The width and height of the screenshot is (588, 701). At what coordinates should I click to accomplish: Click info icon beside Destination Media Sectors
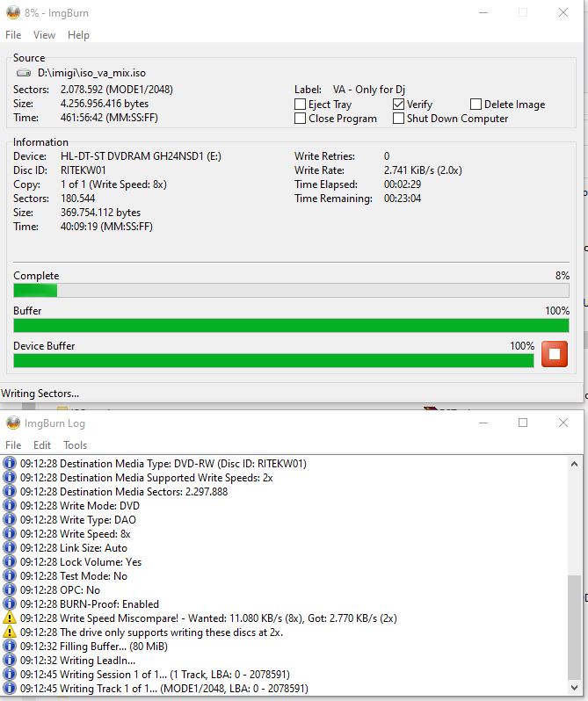(10, 491)
